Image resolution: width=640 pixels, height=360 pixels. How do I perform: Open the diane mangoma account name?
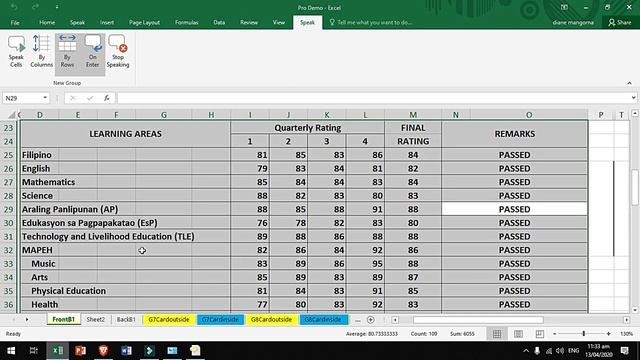pos(573,22)
